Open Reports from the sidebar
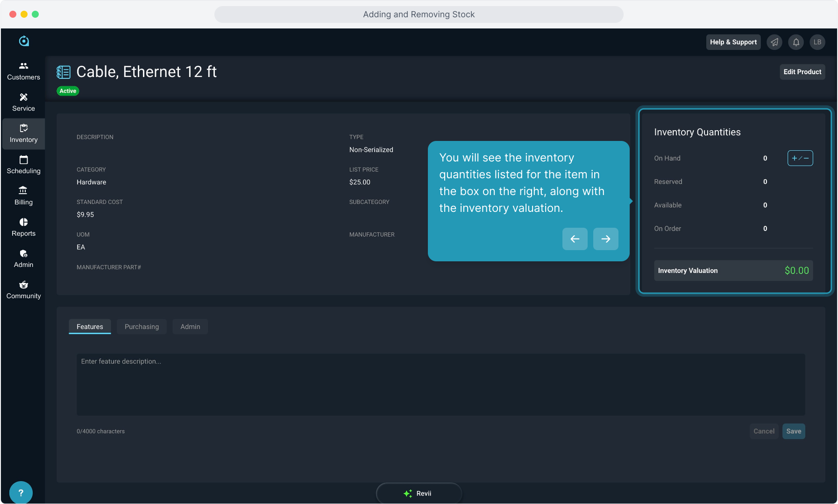 coord(23,227)
